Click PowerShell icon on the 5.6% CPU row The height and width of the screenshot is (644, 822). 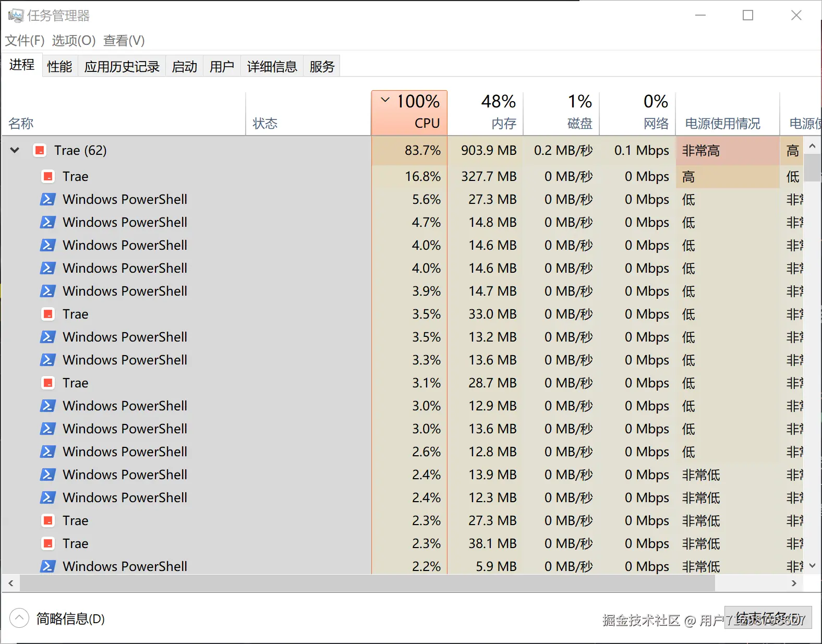click(x=48, y=199)
